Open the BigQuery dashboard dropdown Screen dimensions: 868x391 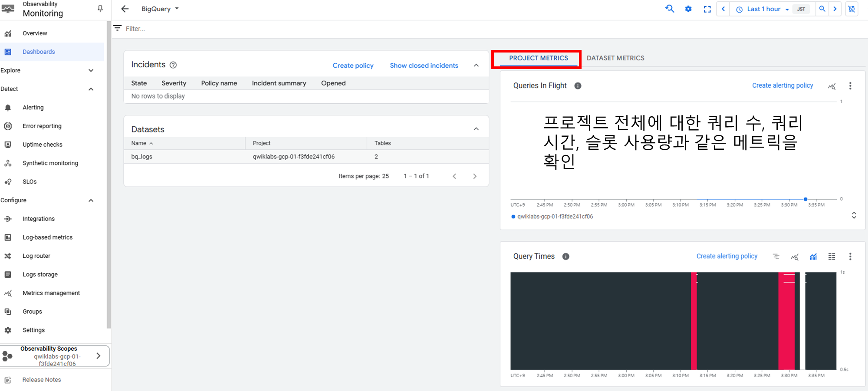pos(160,9)
